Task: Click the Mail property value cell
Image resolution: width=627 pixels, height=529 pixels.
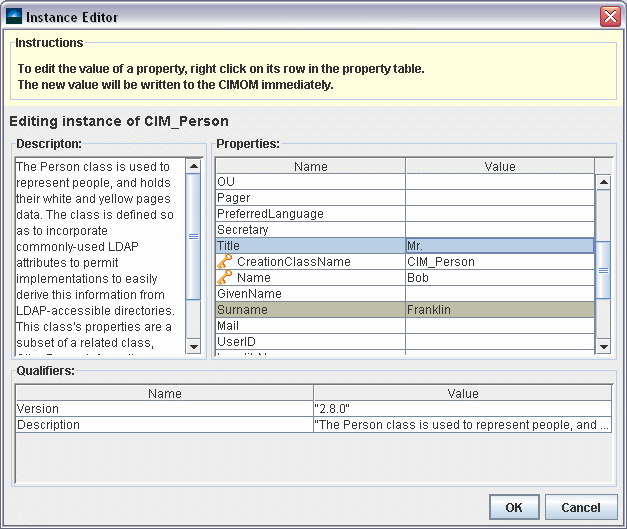Action: [498, 326]
